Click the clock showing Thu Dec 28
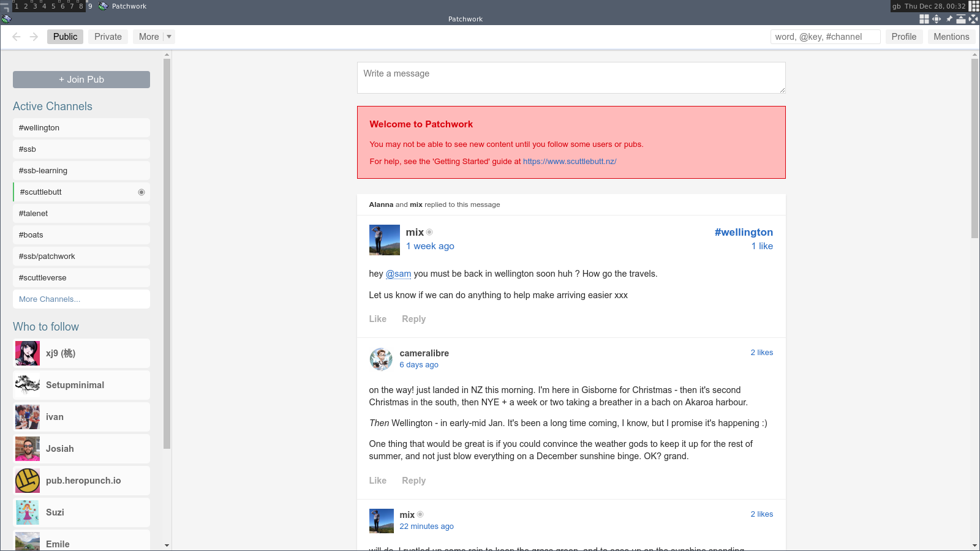This screenshot has width=980, height=551. tap(935, 6)
